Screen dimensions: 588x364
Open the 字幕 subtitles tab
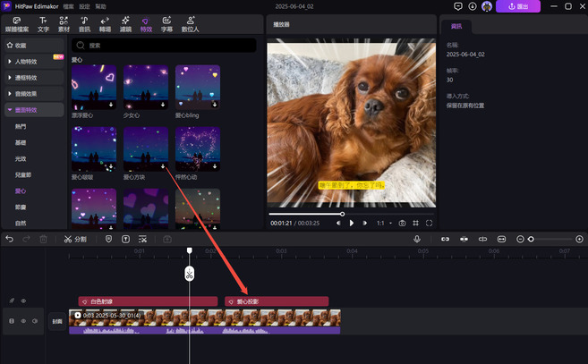tap(166, 24)
